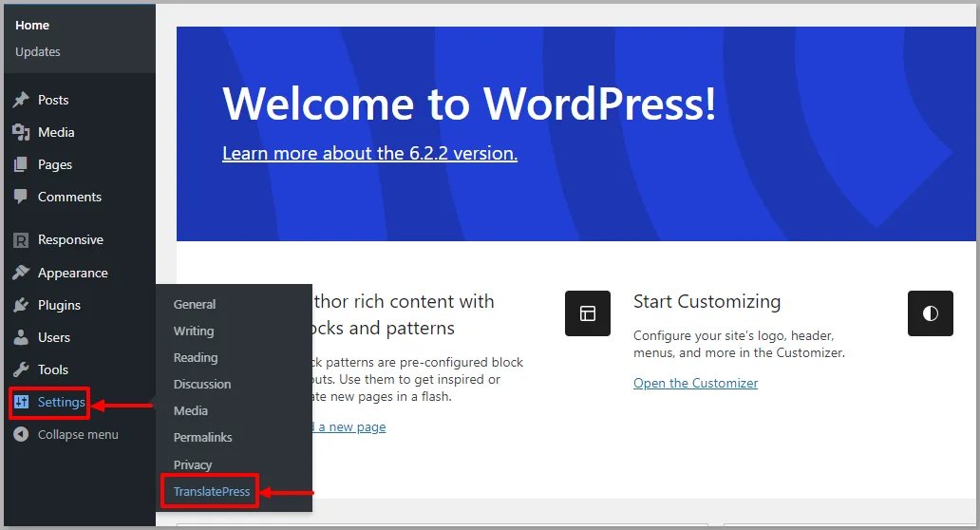Open Updates under Dashboard
The image size is (980, 530).
tap(37, 52)
